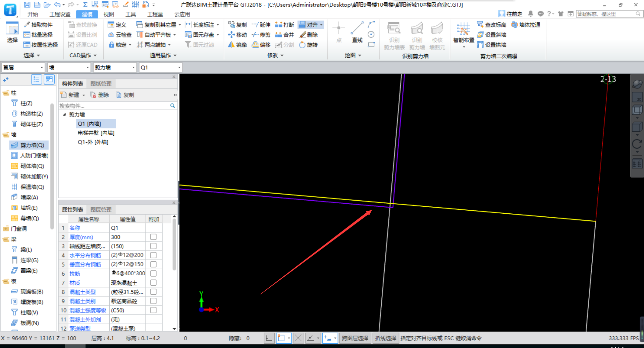The width and height of the screenshot is (644, 348).
Task: Open the 智能布置 smart layout tool
Action: point(464,35)
